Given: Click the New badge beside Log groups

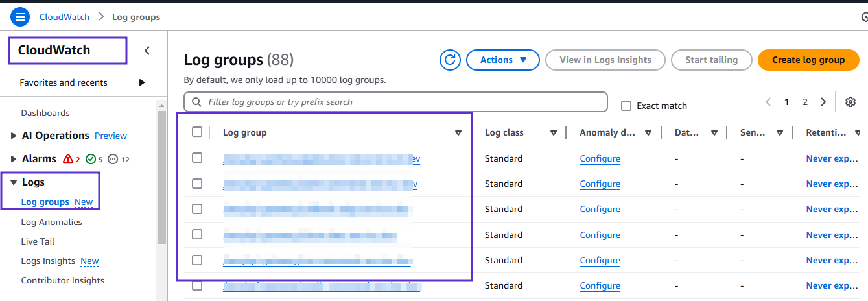Looking at the screenshot, I should (x=84, y=202).
